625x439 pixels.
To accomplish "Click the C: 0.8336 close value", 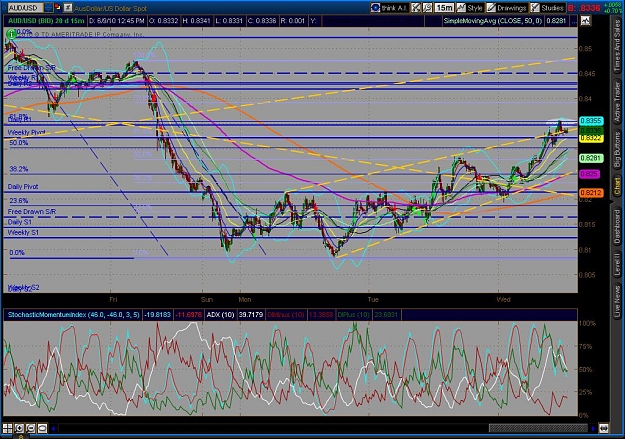I will (262, 21).
